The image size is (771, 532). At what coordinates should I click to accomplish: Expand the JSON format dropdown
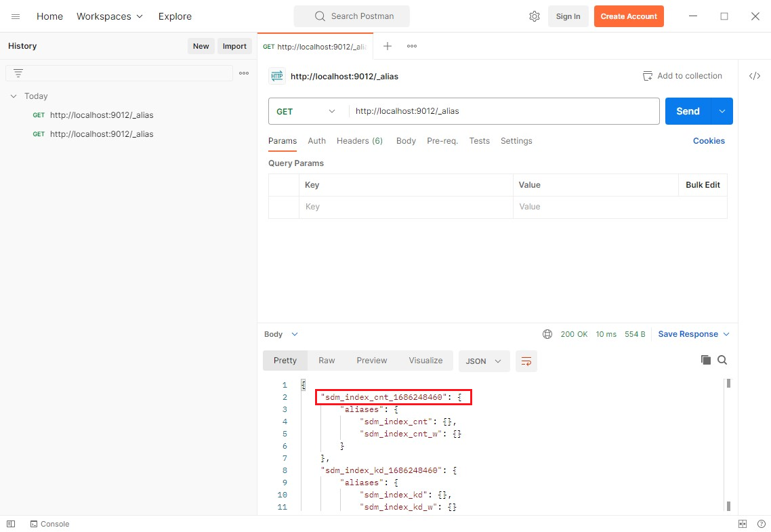[x=484, y=361]
